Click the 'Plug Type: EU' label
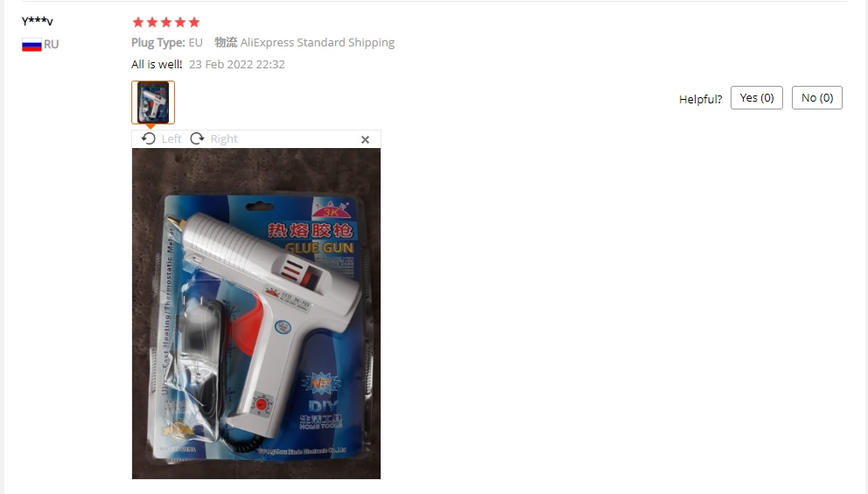 point(167,43)
